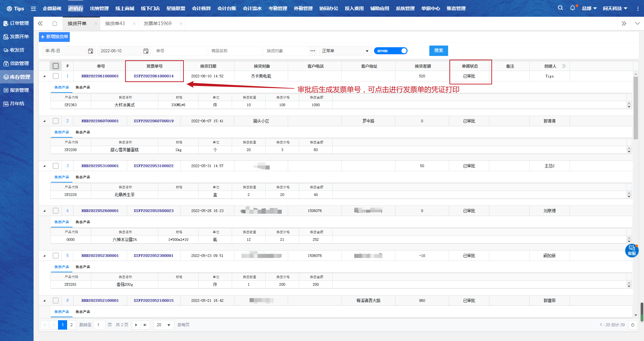
Task: Click the 新增换货单 button
Action: tap(54, 37)
